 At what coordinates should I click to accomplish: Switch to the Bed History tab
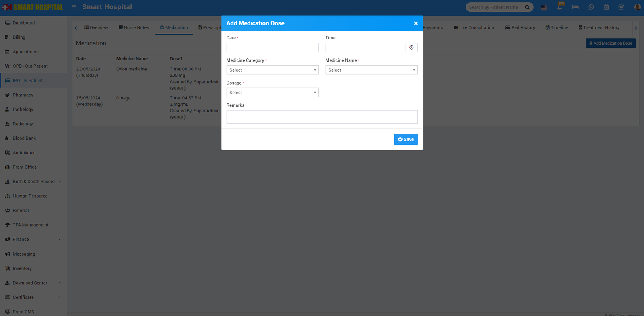tap(520, 28)
